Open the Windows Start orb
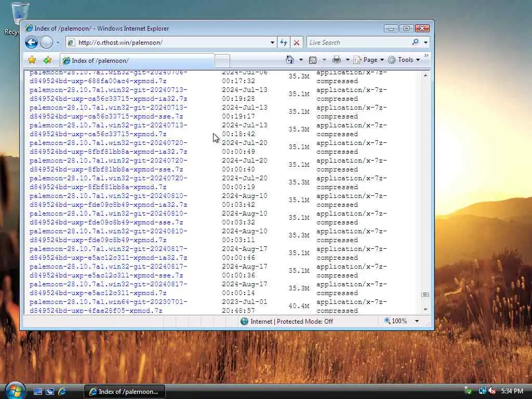Screen dimensions: 532x399 coord(14,391)
